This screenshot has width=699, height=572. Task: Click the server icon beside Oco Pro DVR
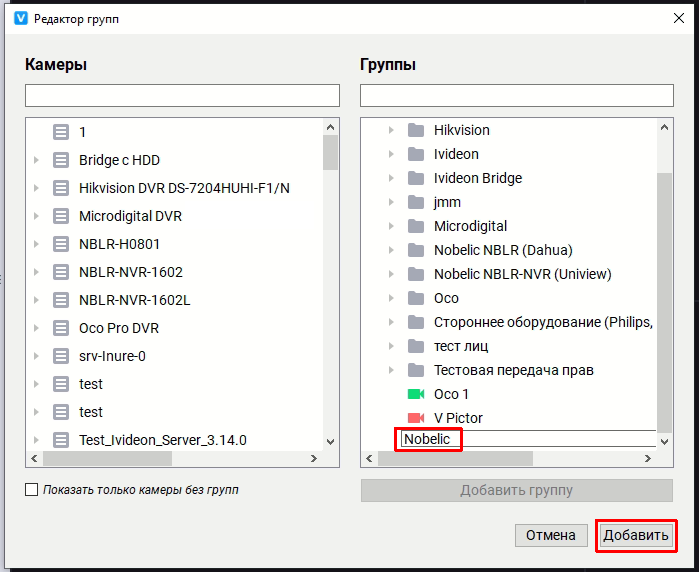(x=61, y=328)
